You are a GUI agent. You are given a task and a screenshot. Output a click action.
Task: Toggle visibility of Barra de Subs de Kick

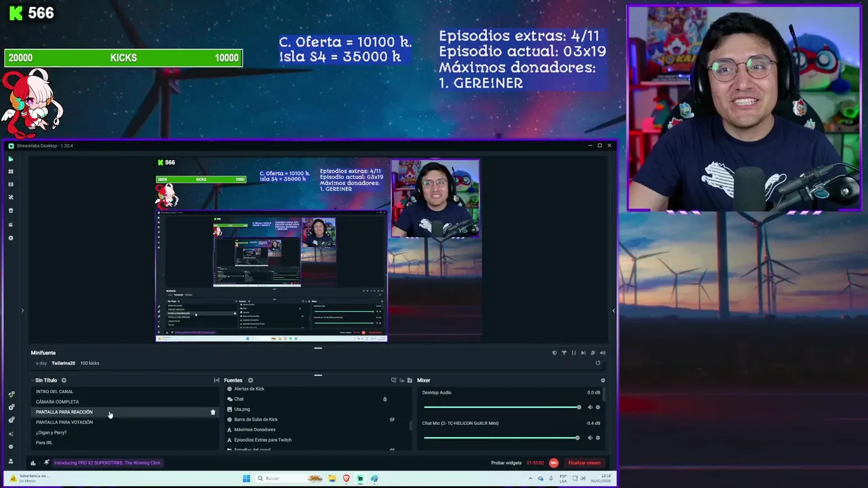(392, 420)
